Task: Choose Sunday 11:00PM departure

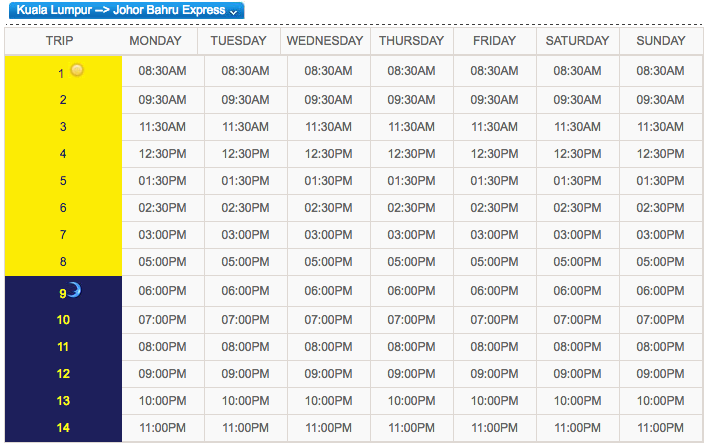Action: point(661,428)
